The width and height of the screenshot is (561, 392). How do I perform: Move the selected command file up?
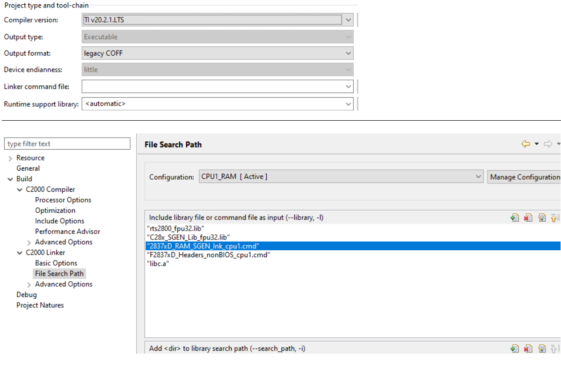tap(554, 218)
